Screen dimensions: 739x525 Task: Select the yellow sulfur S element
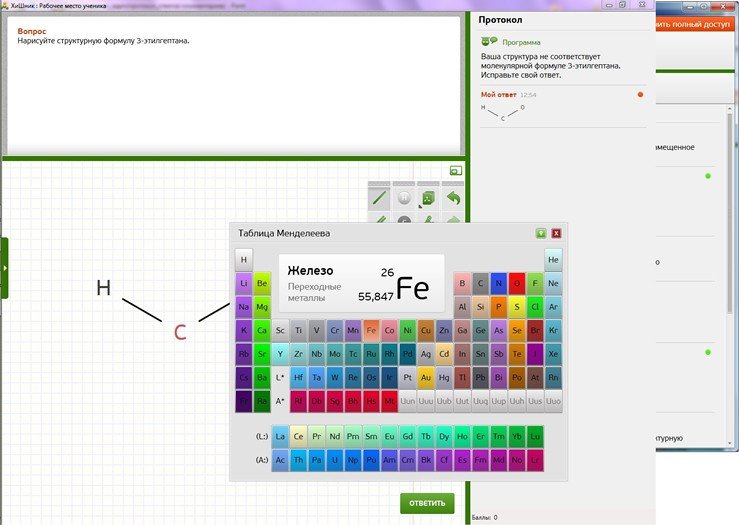pos(517,307)
